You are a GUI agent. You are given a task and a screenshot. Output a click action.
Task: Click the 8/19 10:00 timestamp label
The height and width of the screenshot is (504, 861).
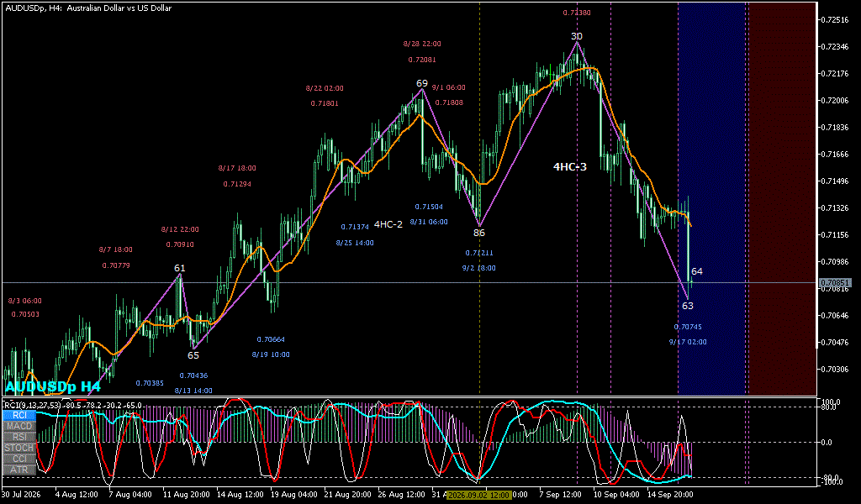click(x=271, y=354)
